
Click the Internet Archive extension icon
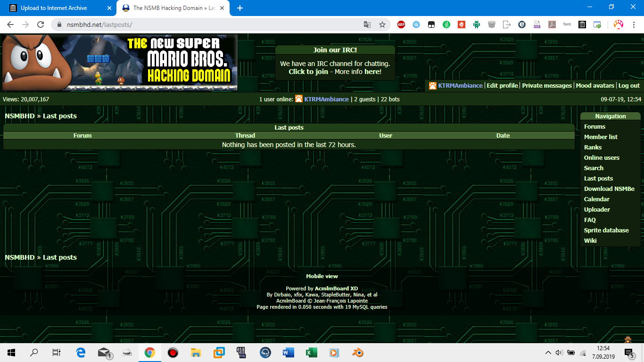[x=582, y=25]
